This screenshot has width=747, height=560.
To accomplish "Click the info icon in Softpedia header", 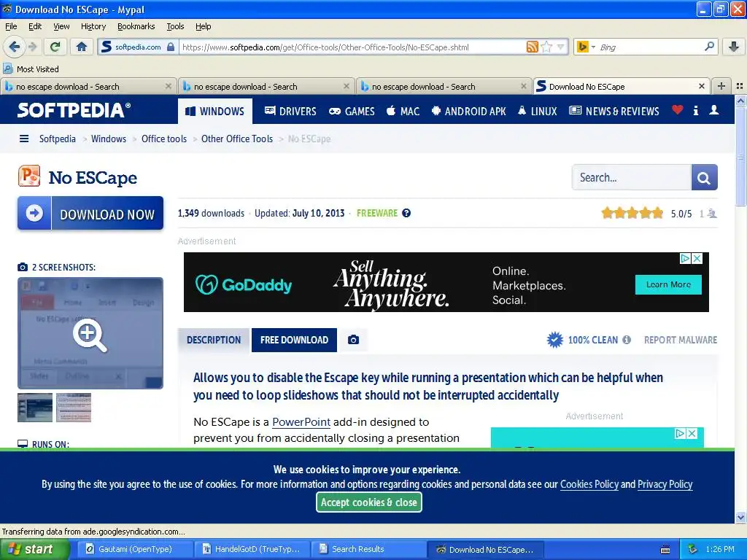I will click(696, 111).
